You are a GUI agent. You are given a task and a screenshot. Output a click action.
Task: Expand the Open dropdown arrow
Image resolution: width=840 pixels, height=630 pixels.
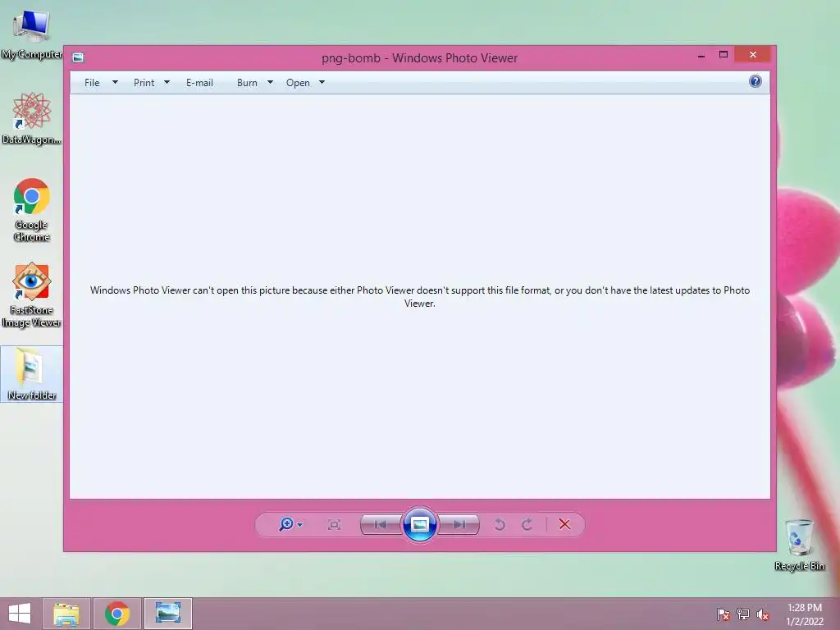click(x=322, y=83)
